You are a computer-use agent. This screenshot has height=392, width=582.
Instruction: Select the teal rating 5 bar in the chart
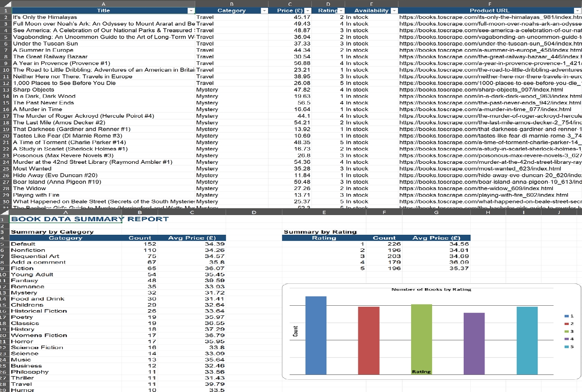pyautogui.click(x=527, y=341)
